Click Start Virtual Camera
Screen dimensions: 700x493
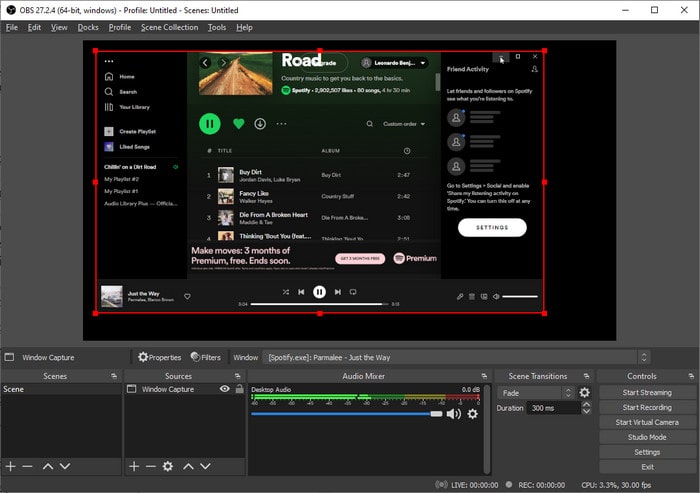click(x=647, y=422)
